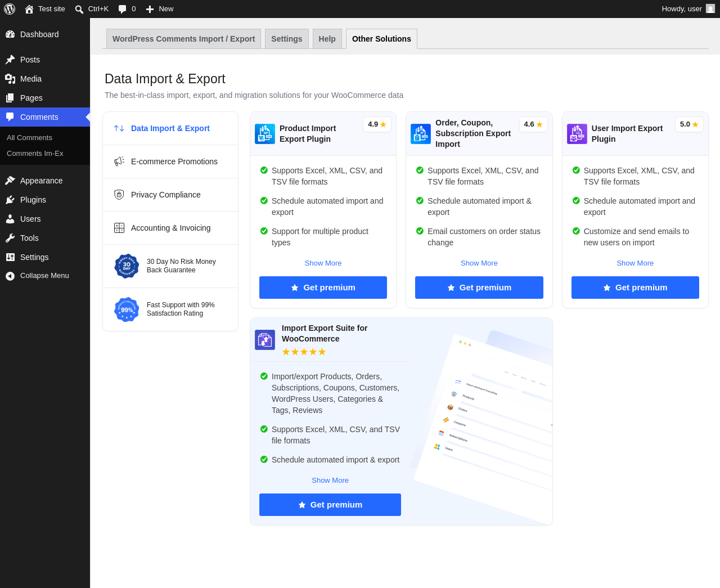Click the 5.0 star rating badge

pyautogui.click(x=689, y=124)
